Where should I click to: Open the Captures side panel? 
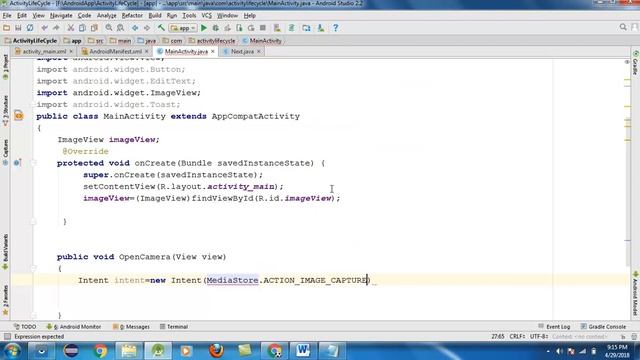(x=5, y=152)
